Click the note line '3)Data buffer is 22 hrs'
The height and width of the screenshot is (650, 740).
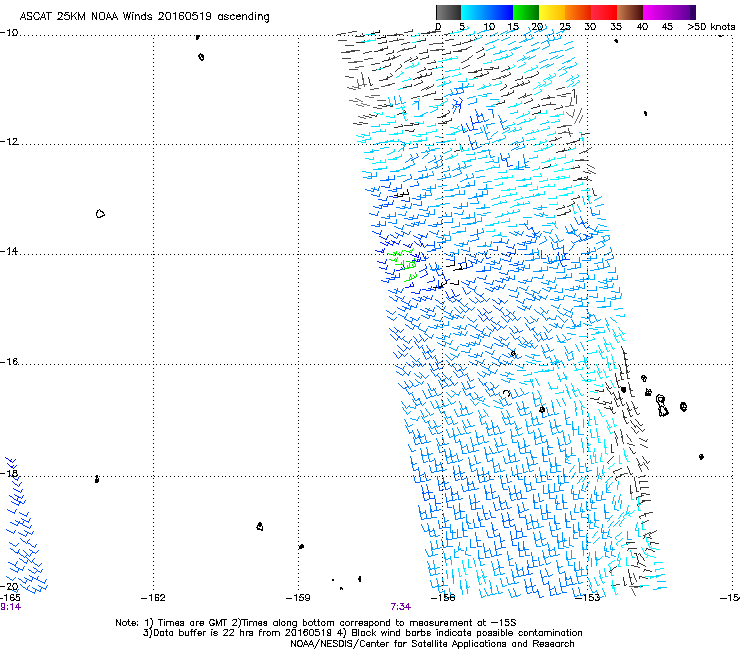point(362,633)
